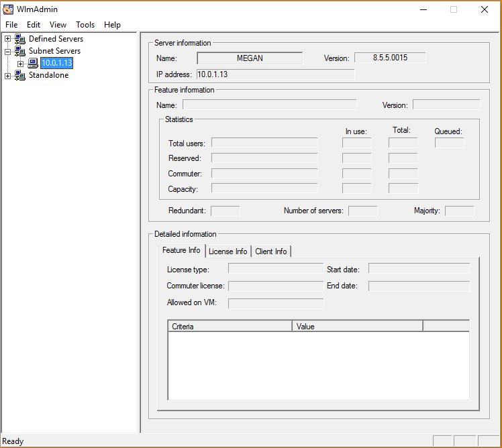This screenshot has height=448, width=502.
Task: Click the Defined Servers network icon
Action: pyautogui.click(x=20, y=39)
